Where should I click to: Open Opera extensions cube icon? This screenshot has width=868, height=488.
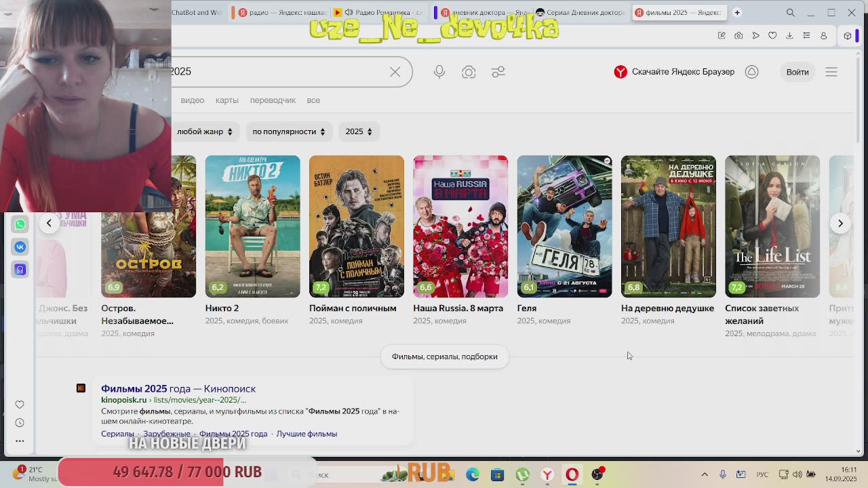click(x=848, y=35)
